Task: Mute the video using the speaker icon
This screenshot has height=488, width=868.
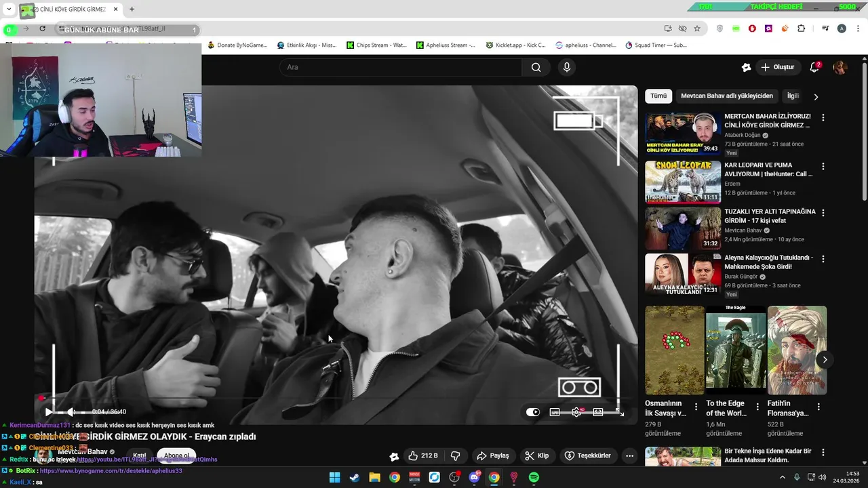Action: (71, 411)
